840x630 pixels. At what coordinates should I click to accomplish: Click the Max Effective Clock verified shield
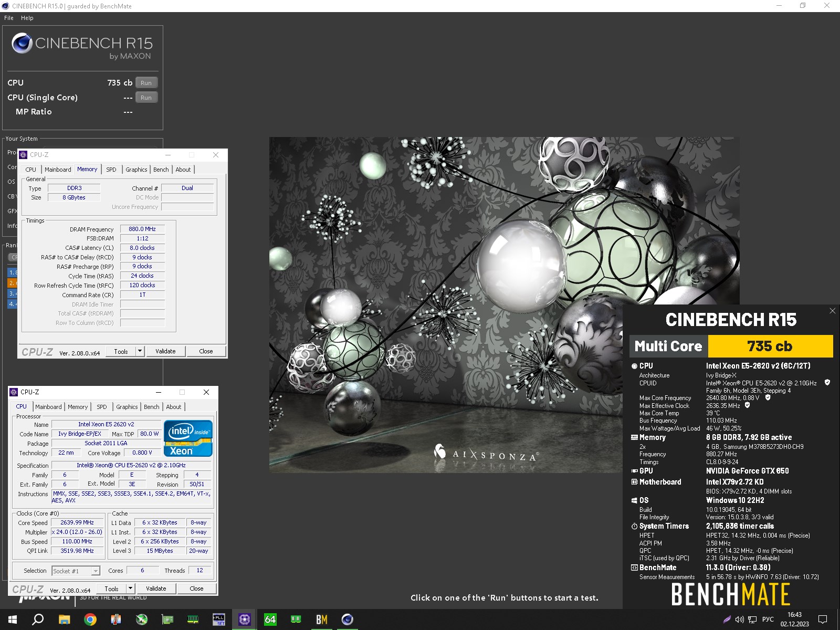pyautogui.click(x=747, y=405)
